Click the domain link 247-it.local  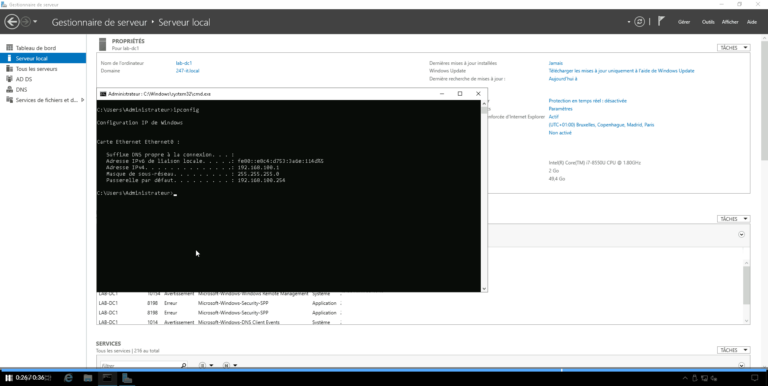(187, 71)
